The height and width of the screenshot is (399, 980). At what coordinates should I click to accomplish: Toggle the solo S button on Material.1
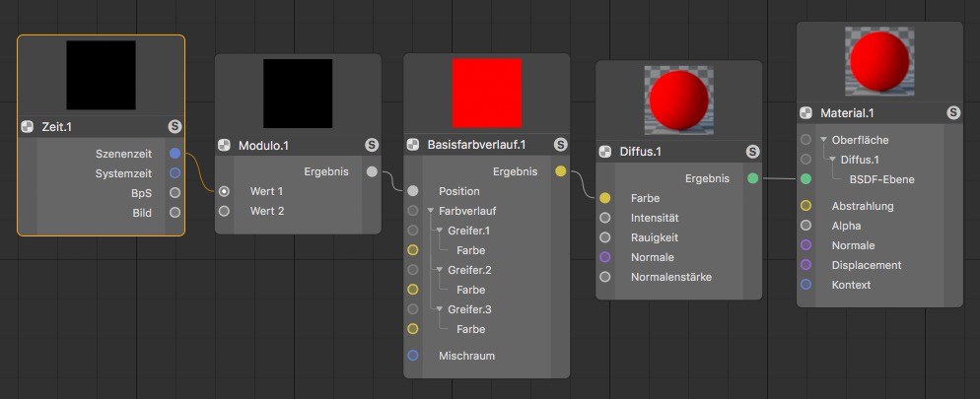(953, 113)
